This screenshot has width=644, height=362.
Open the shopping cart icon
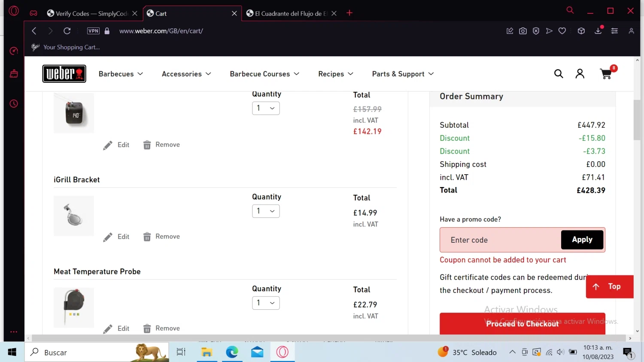pyautogui.click(x=606, y=74)
